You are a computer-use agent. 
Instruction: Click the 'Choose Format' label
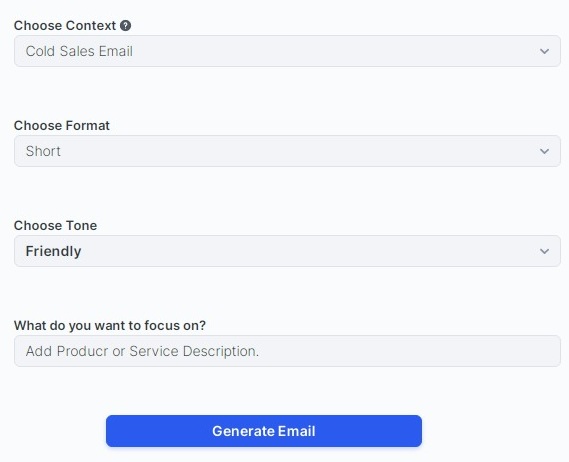(62, 126)
